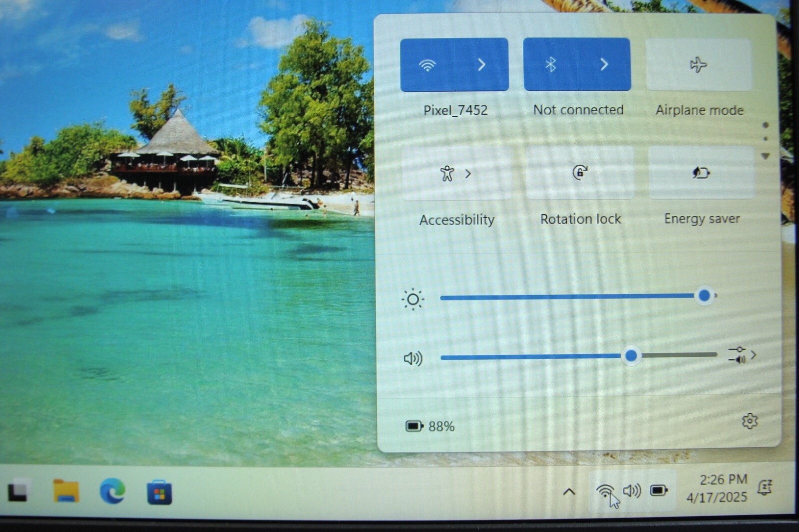
Task: Mute sound via speaker icon beside volume slider
Action: tap(413, 358)
